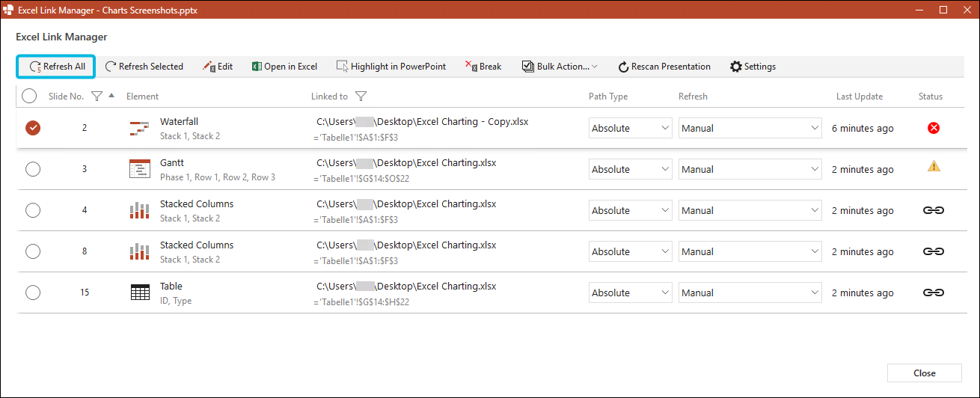980x398 pixels.
Task: Click the Refresh All toolbar button
Action: (x=56, y=67)
